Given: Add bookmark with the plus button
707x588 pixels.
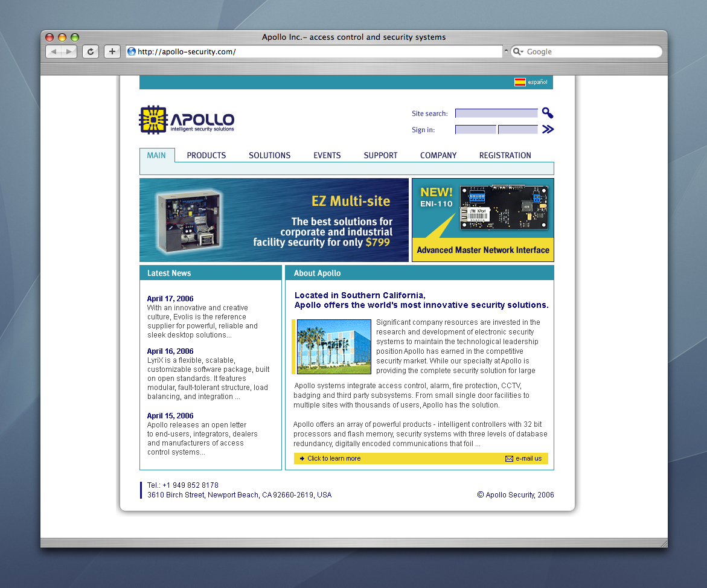Looking at the screenshot, I should (x=112, y=52).
